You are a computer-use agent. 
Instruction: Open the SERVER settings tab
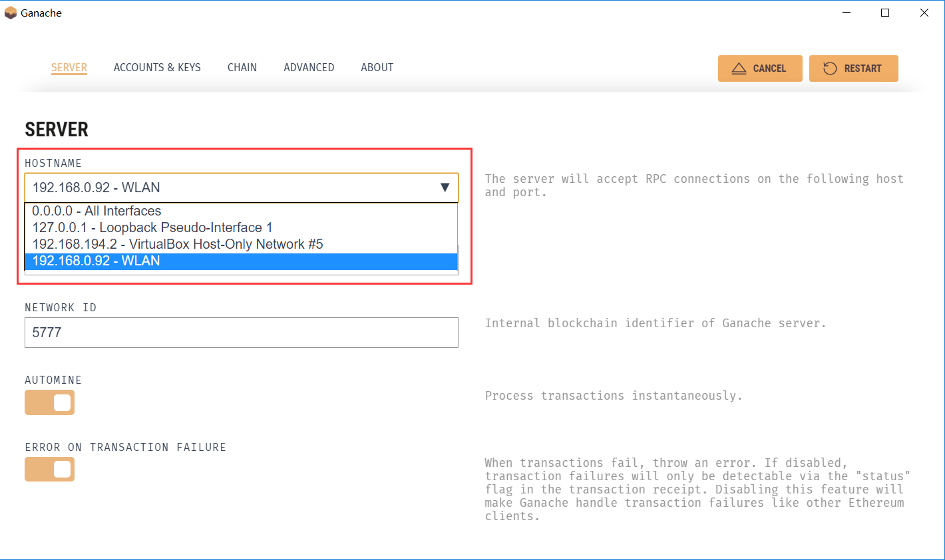pos(69,67)
